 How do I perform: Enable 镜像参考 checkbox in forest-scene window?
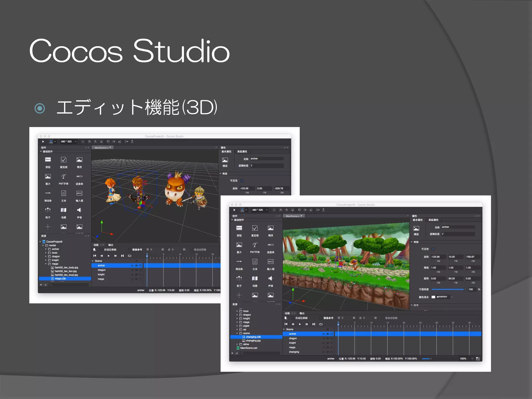click(321, 318)
